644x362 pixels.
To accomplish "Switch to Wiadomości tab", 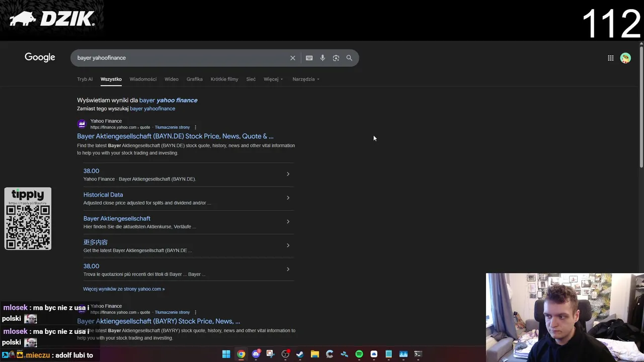I will [143, 79].
